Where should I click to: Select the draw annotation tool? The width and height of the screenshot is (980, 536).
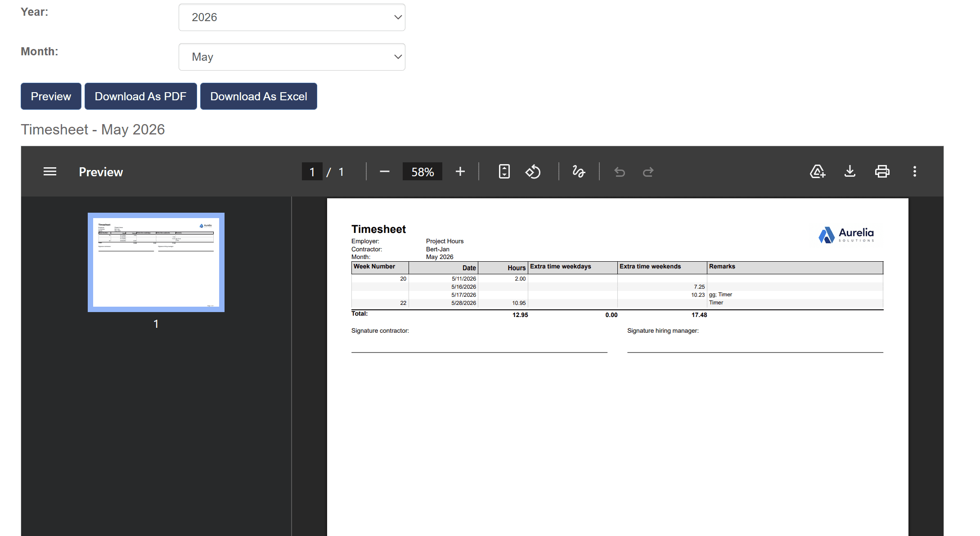coord(579,172)
